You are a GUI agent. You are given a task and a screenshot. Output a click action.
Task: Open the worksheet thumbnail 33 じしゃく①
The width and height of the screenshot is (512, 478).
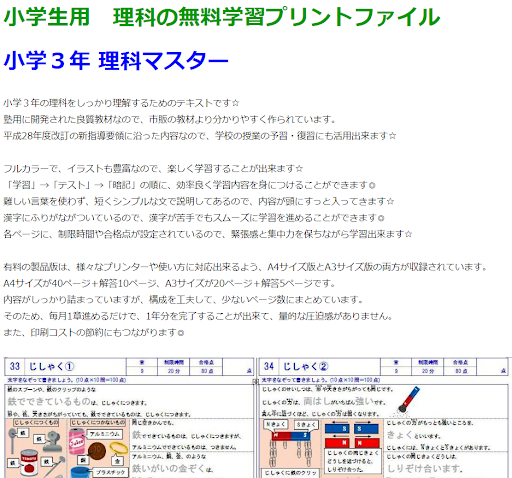129,418
